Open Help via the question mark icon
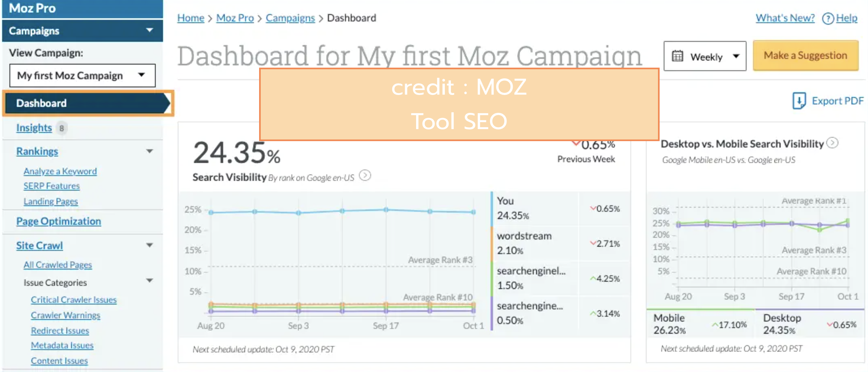 (828, 19)
